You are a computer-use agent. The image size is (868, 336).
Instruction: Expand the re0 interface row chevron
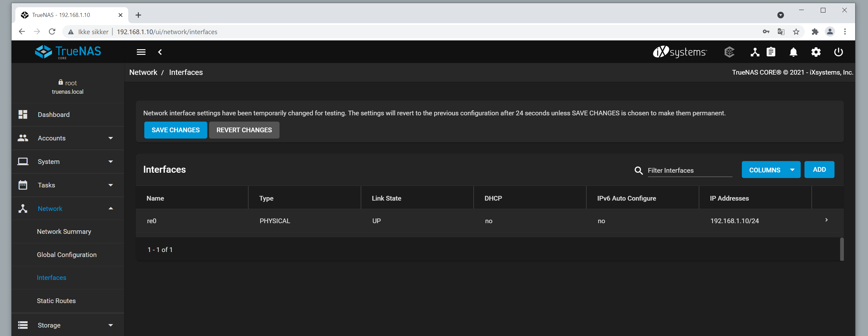[x=826, y=220]
